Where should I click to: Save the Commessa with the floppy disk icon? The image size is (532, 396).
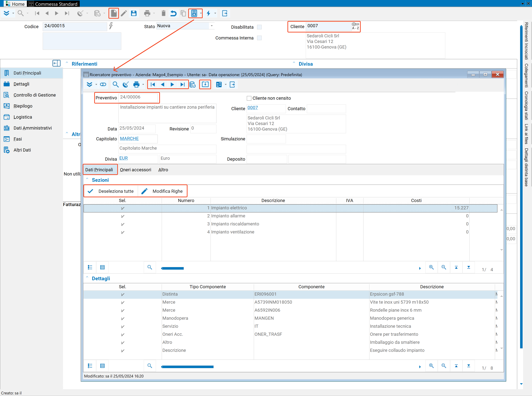pyautogui.click(x=134, y=13)
